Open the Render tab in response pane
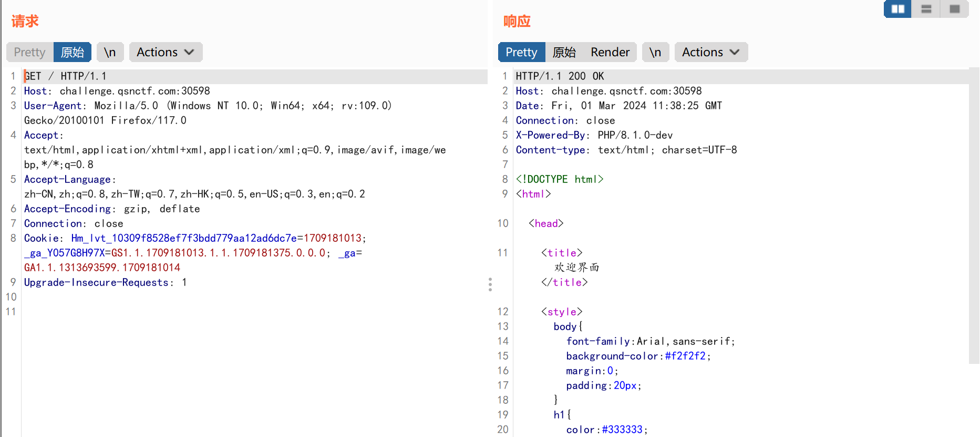The height and width of the screenshot is (437, 980). 610,52
